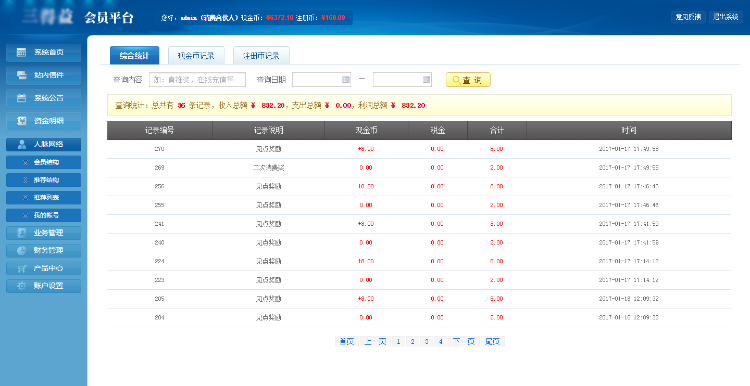Image resolution: width=750 pixels, height=386 pixels.
Task: Go to the 下一页 next page link
Action: [464, 342]
